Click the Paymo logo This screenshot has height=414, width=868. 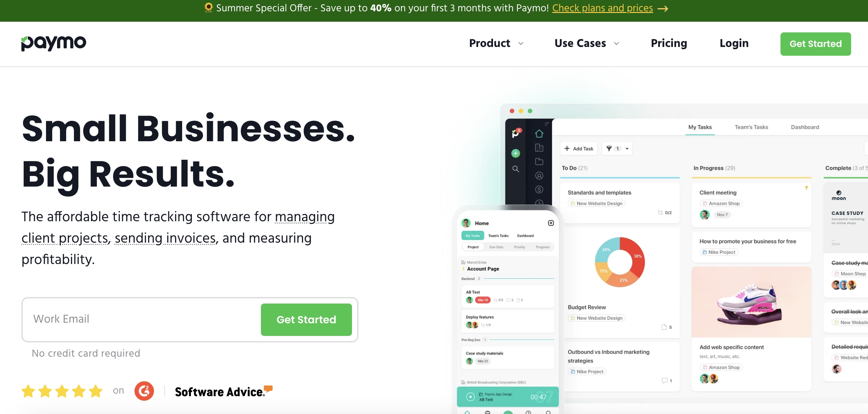click(53, 43)
